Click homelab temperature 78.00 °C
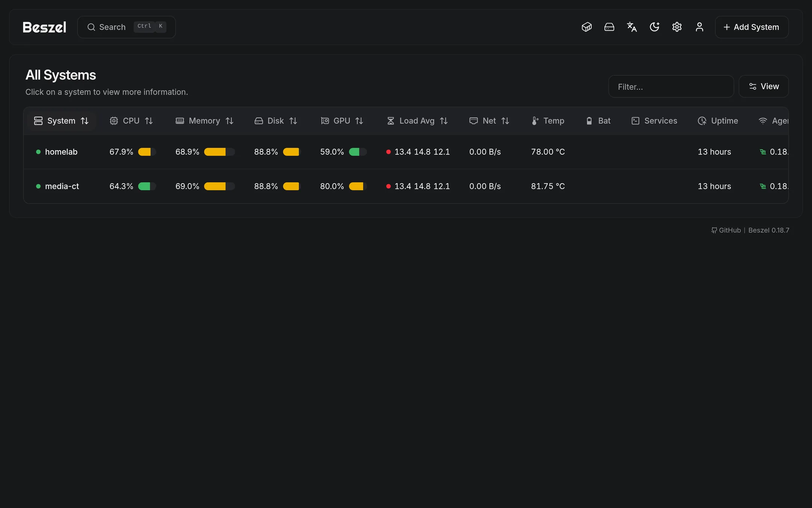Image resolution: width=812 pixels, height=508 pixels. tap(548, 152)
